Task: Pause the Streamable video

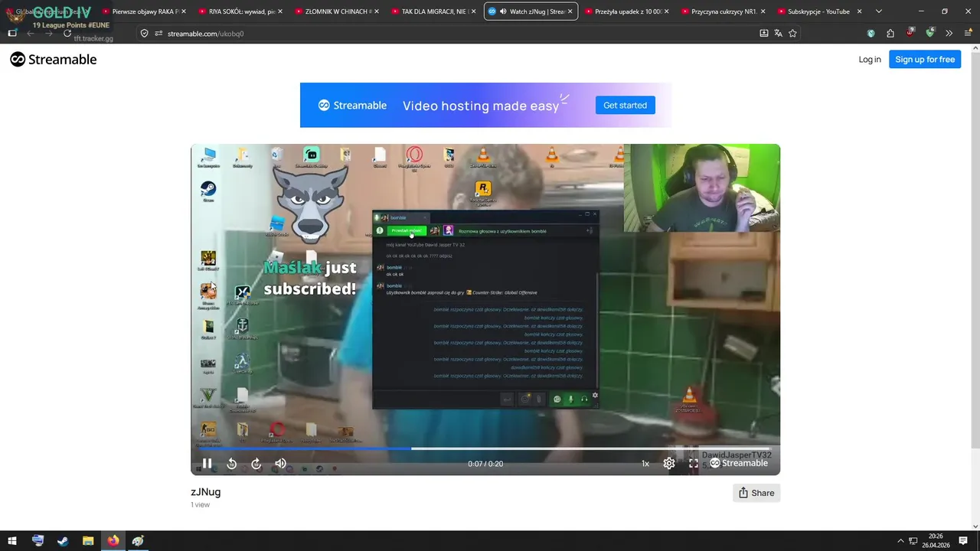Action: tap(207, 464)
